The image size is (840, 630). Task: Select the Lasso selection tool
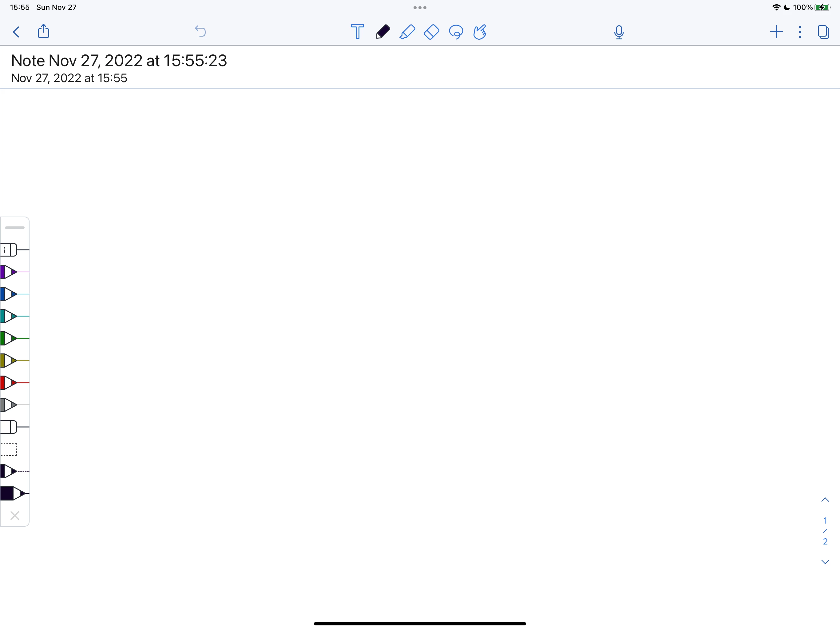pyautogui.click(x=456, y=32)
